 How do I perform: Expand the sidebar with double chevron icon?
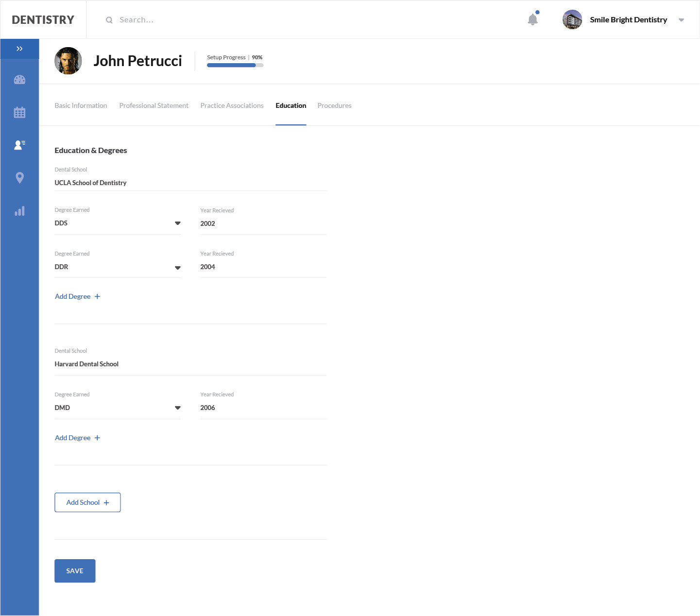19,49
